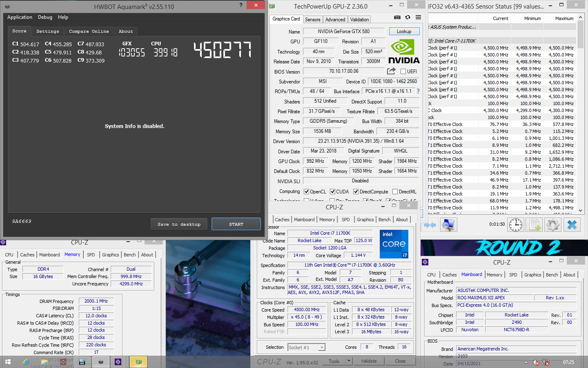Click the Aquamark title bar app icon
Image resolution: width=588 pixels, height=368 pixels.
[7, 7]
